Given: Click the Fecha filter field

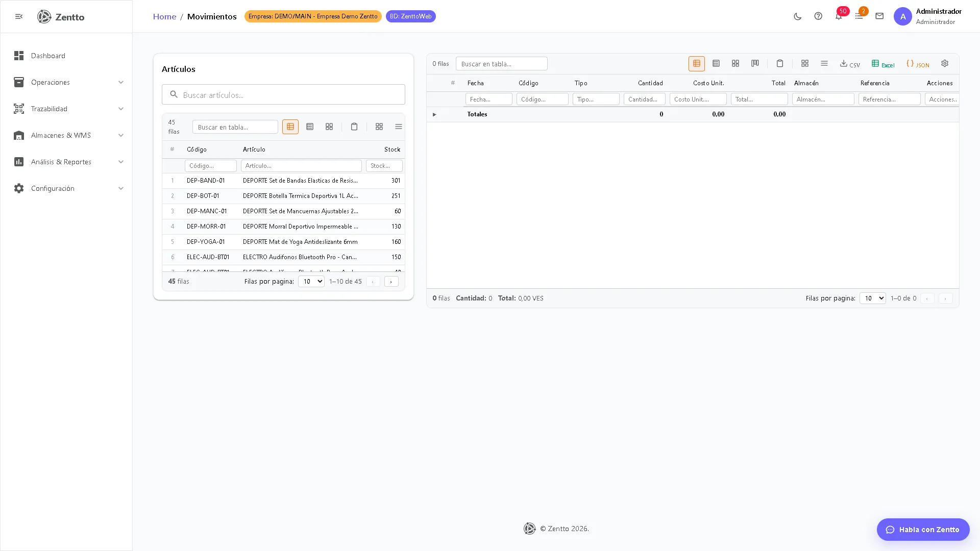Looking at the screenshot, I should pos(489,99).
